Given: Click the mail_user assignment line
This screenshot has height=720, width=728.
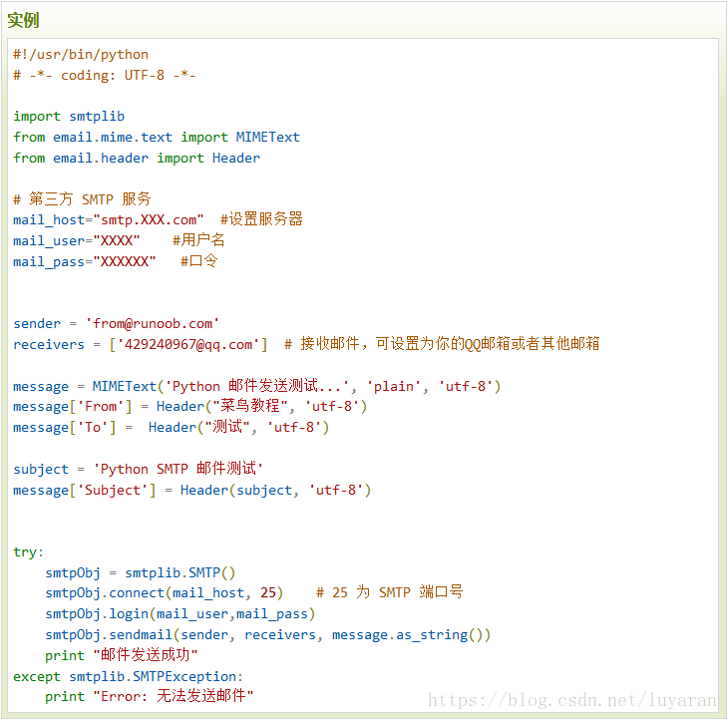Looking at the screenshot, I should click(119, 240).
